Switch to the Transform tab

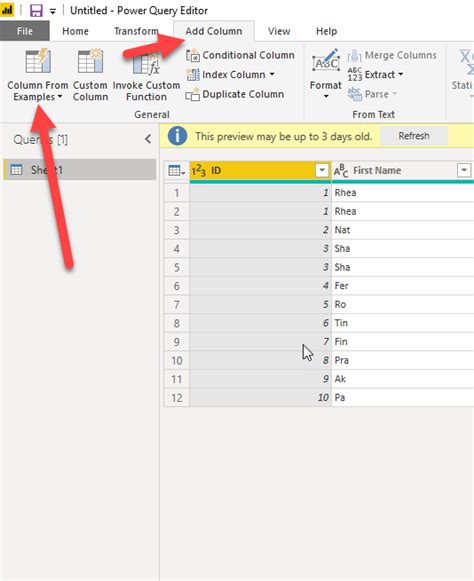pos(136,31)
